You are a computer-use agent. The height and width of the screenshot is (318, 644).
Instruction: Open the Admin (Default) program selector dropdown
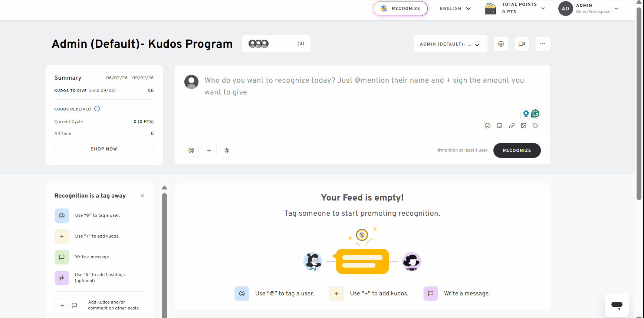click(x=450, y=44)
